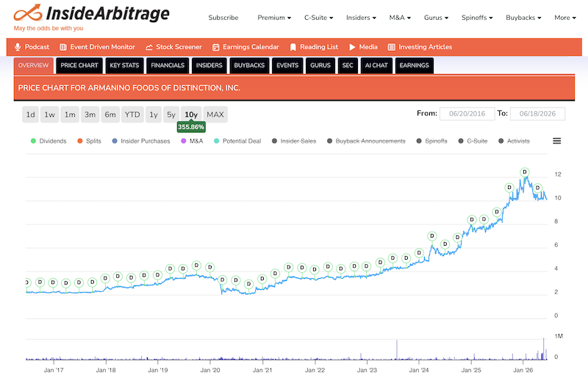Enable the C-Suite legend series
Image resolution: width=588 pixels, height=381 pixels.
pyautogui.click(x=473, y=141)
